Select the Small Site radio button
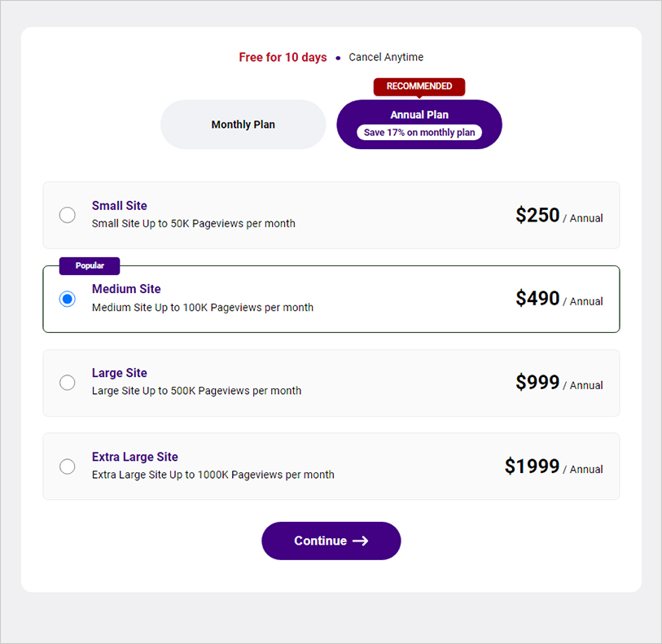This screenshot has width=662, height=644. coord(67,215)
